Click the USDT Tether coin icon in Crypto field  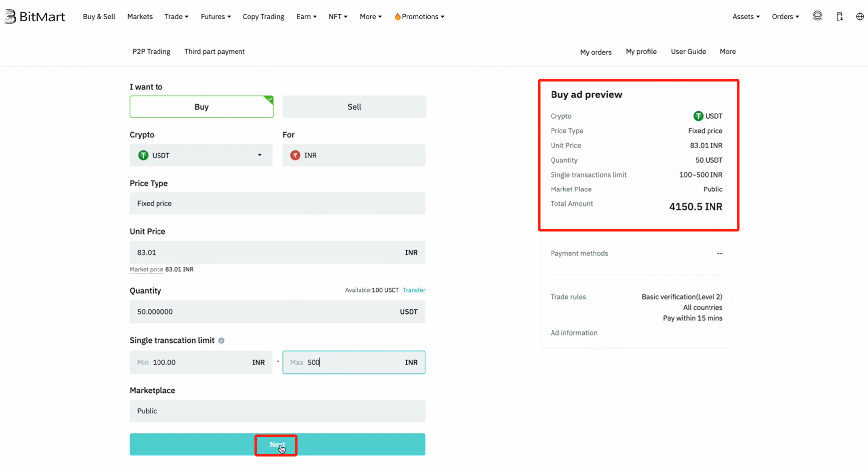[x=143, y=155]
